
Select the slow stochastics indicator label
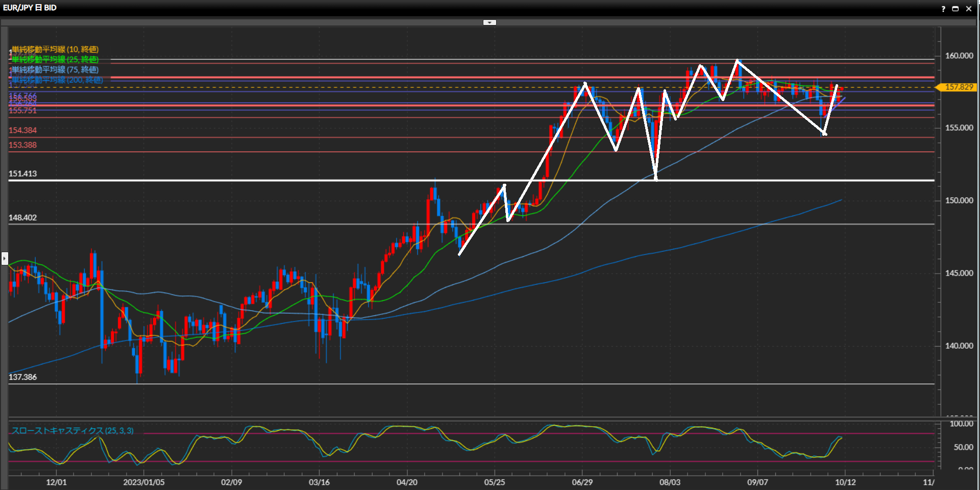tap(72, 431)
